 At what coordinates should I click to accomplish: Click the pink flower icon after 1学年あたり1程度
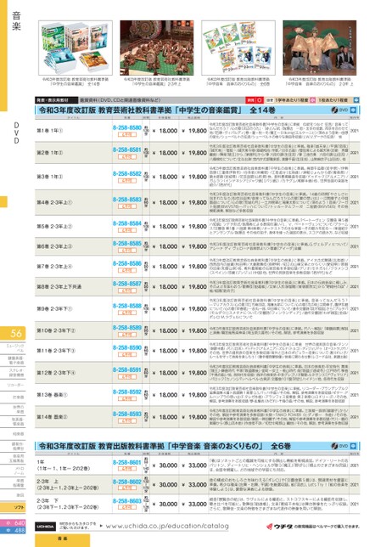coord(312,100)
